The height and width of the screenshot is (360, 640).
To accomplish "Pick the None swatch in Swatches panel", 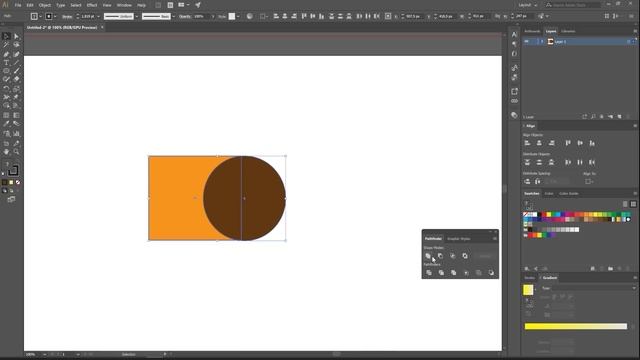I will pyautogui.click(x=526, y=214).
